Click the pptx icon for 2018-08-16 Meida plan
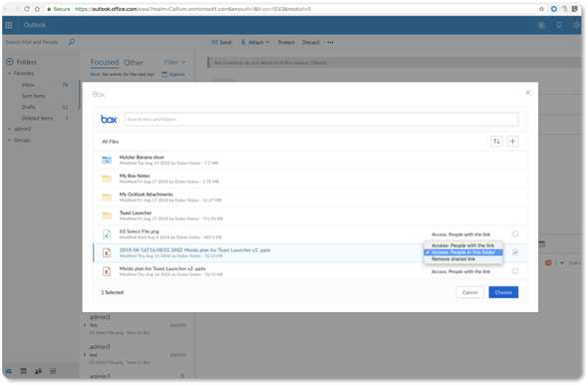Viewport: 588px width, 385px height. (107, 252)
